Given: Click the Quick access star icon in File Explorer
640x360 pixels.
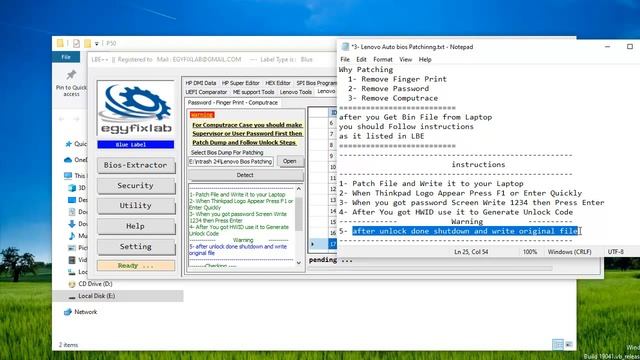Looking at the screenshot, I should pos(68,144).
